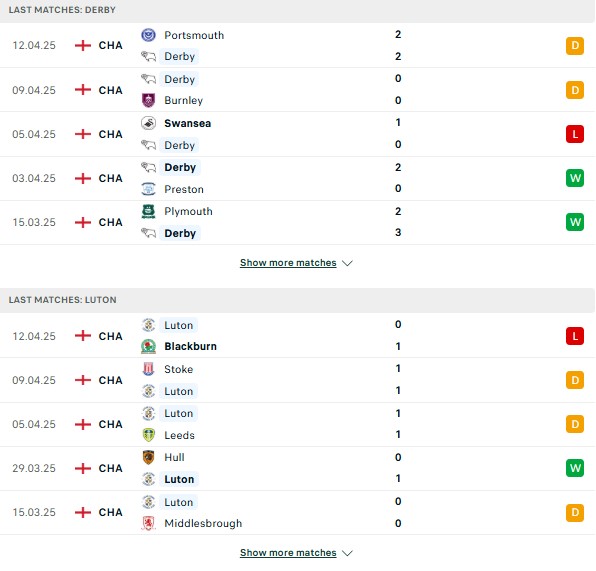
Task: Select the Middlesbrough team name
Action: point(203,523)
